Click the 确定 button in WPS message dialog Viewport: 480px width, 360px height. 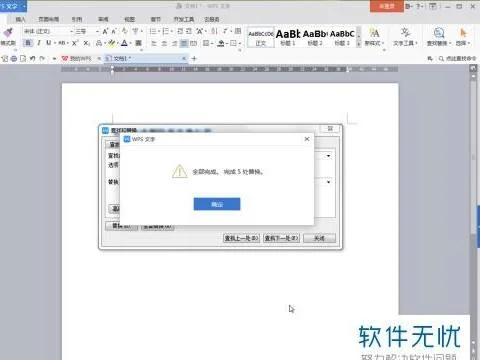coord(217,204)
